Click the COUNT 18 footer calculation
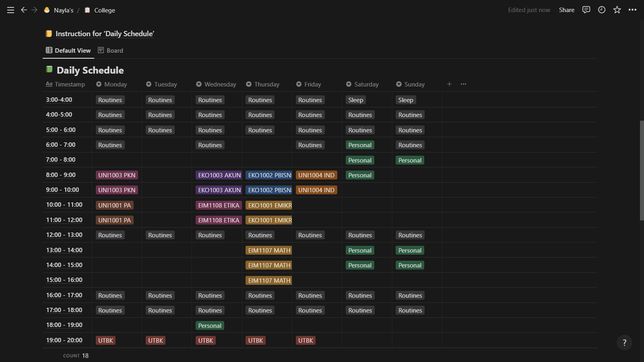Screen dimensions: 644x362 (76, 356)
